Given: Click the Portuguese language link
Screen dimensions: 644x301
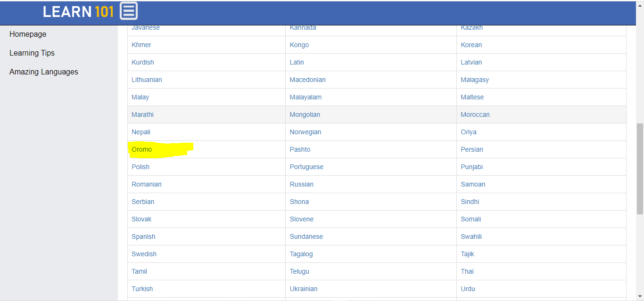Looking at the screenshot, I should [306, 167].
